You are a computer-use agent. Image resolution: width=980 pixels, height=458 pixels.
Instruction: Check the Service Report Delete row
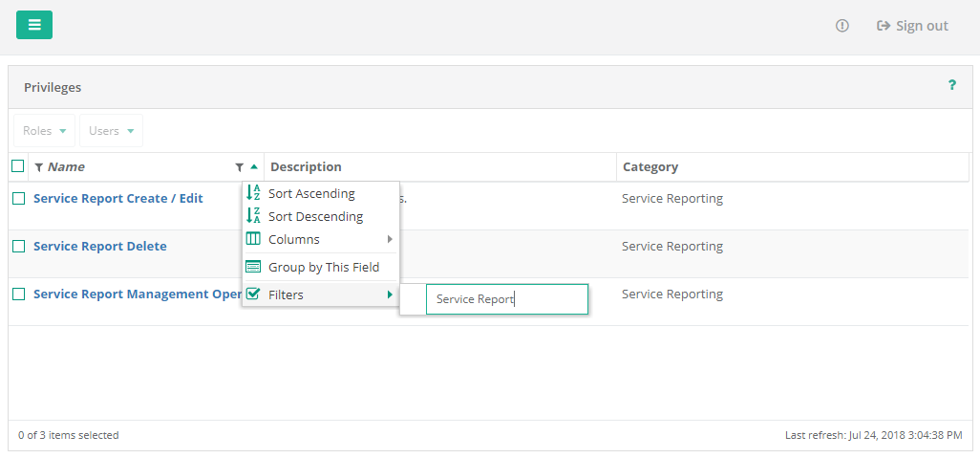point(19,247)
